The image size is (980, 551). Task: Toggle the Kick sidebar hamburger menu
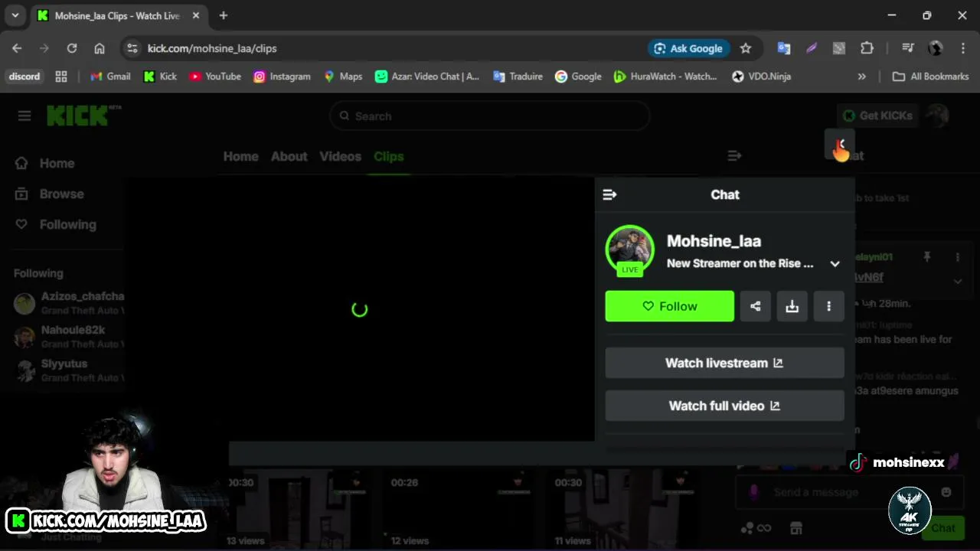pyautogui.click(x=24, y=116)
